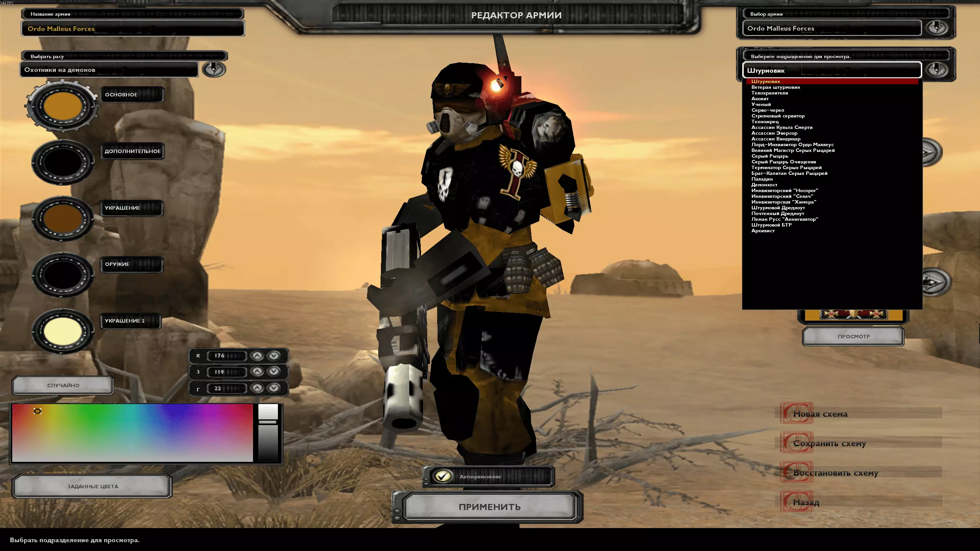Collapse the unit preview dropdown arrow
This screenshot has width=980, height=551.
[x=937, y=70]
